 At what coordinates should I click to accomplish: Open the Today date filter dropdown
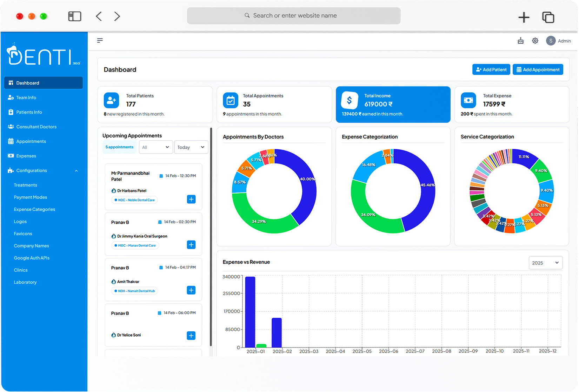click(191, 147)
